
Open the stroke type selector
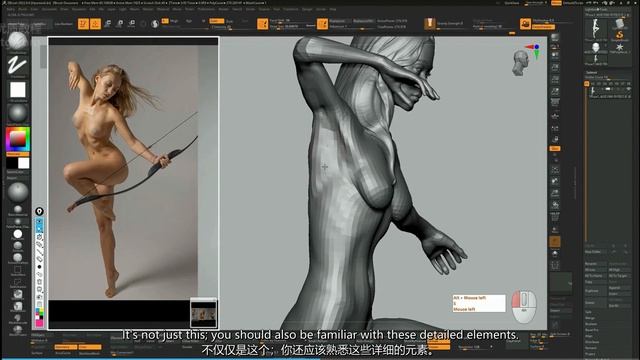[18, 64]
